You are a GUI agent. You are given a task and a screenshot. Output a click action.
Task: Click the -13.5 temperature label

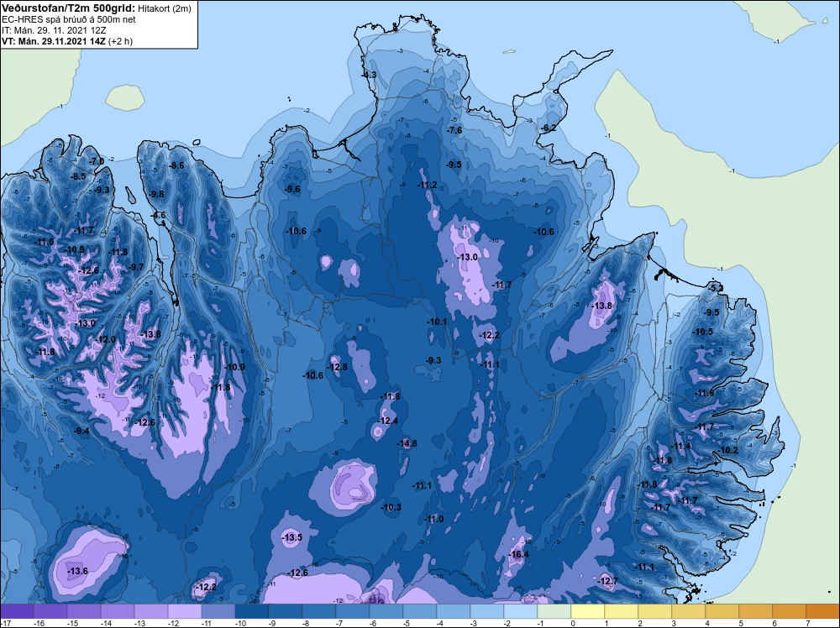pos(292,537)
